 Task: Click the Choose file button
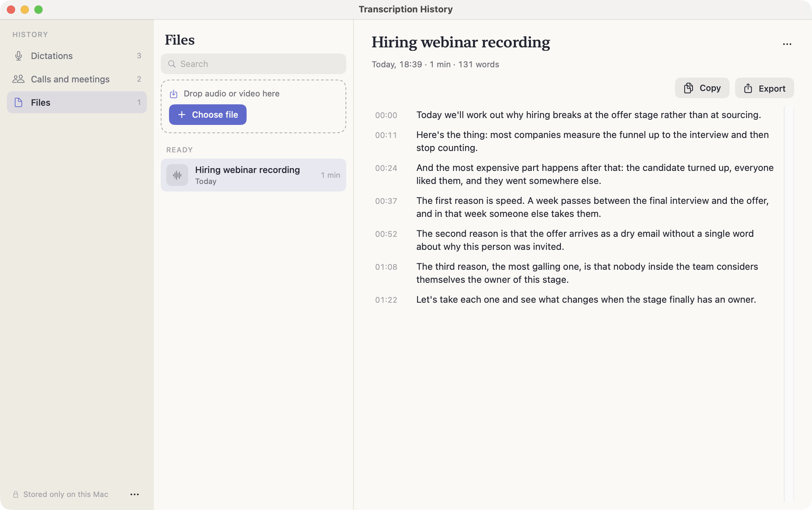point(208,115)
